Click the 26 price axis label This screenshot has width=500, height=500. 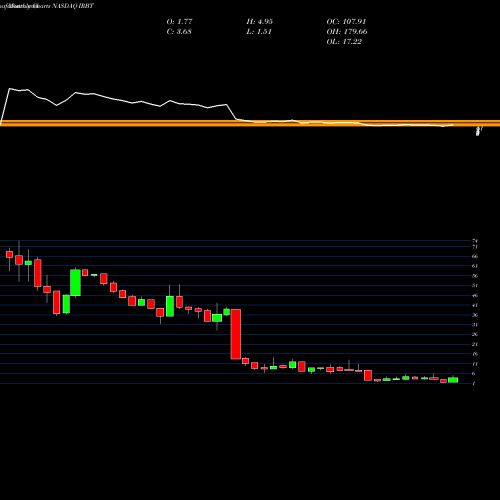(x=475, y=334)
